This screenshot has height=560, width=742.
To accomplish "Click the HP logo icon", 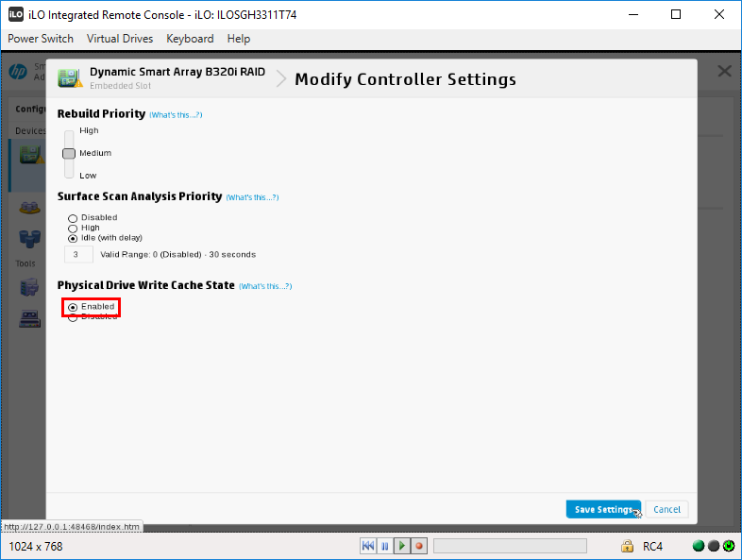I will coord(18,72).
